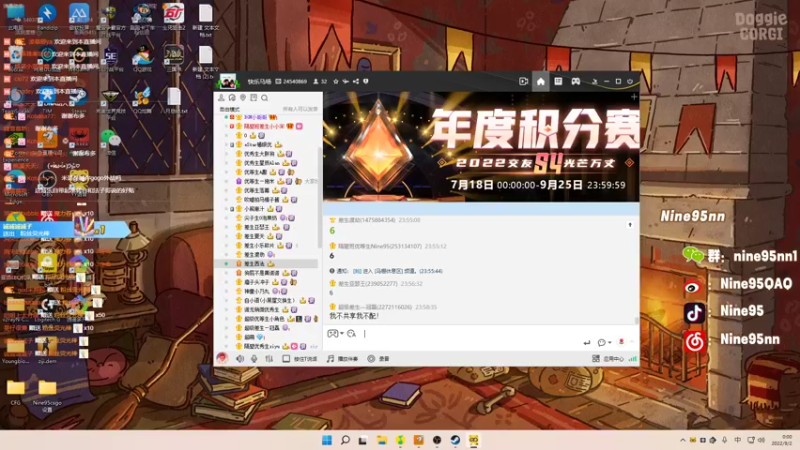Click the YY icon in the taskbar
Image resolution: width=800 pixels, height=450 pixels.
click(473, 440)
